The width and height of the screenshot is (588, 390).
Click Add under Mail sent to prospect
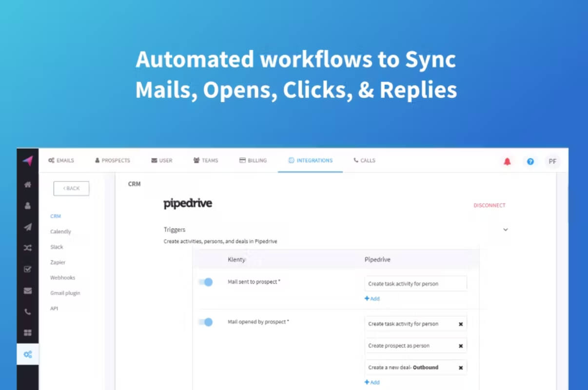[x=372, y=298]
